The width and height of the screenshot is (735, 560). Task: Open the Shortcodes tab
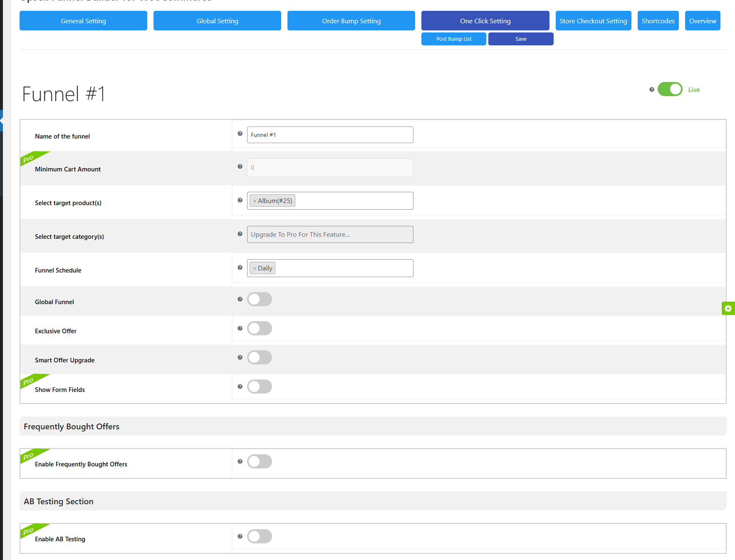[658, 21]
